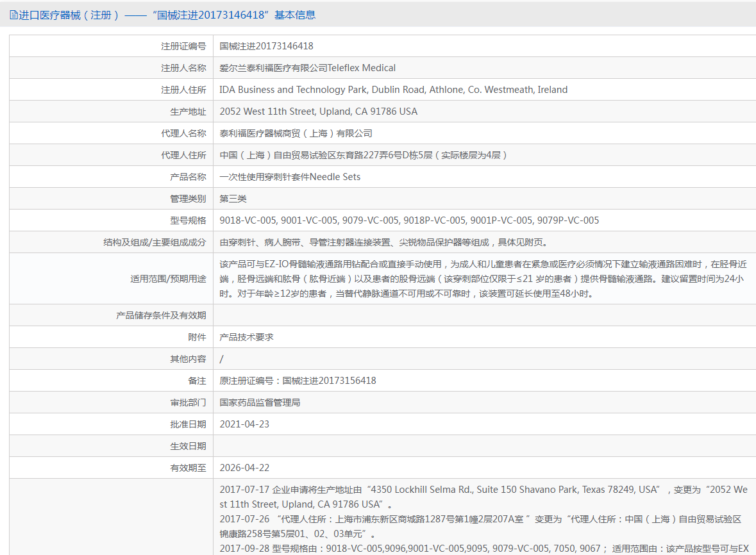The width and height of the screenshot is (756, 555).
Task: Click the 其他内容 label
Action: pyautogui.click(x=188, y=359)
